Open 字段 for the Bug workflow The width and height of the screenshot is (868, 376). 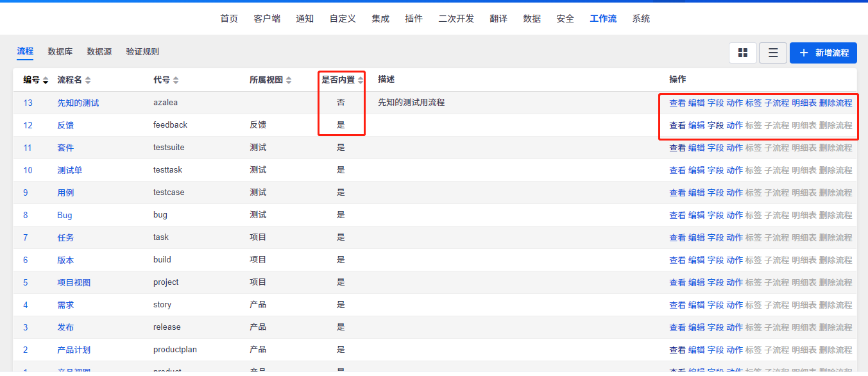coord(715,215)
